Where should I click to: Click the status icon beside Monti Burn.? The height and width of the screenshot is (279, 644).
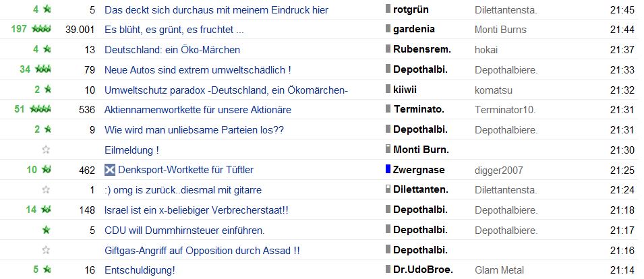(388, 149)
